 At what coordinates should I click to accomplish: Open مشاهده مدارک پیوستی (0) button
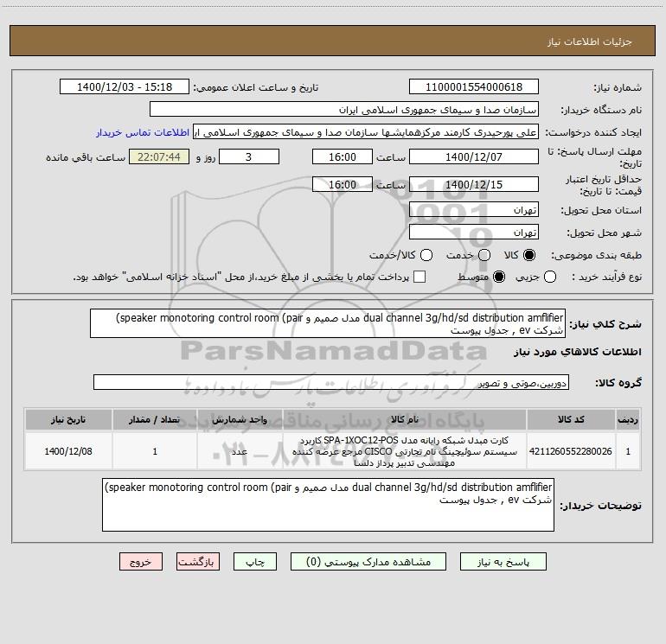point(368,562)
